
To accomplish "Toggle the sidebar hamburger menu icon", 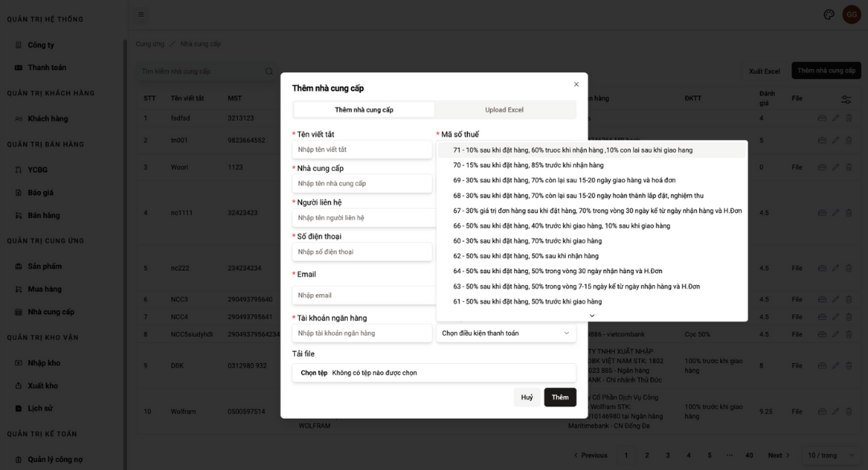I will pos(141,14).
